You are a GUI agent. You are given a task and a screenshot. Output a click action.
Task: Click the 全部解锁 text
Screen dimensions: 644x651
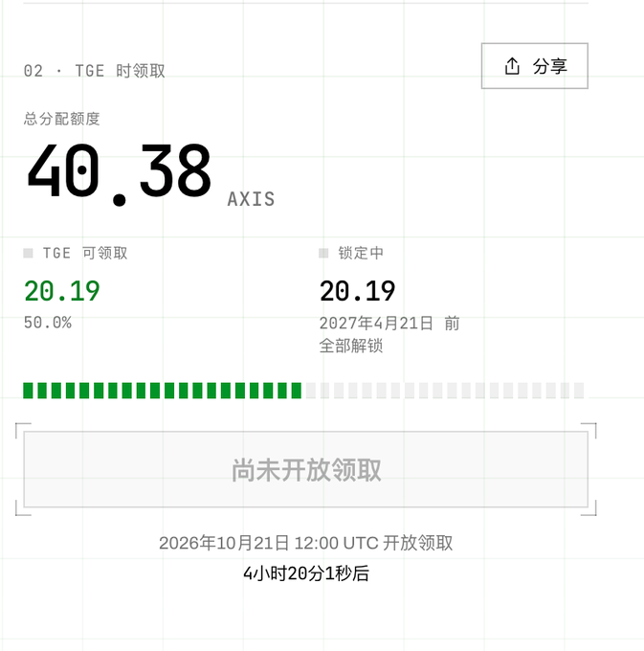350,346
